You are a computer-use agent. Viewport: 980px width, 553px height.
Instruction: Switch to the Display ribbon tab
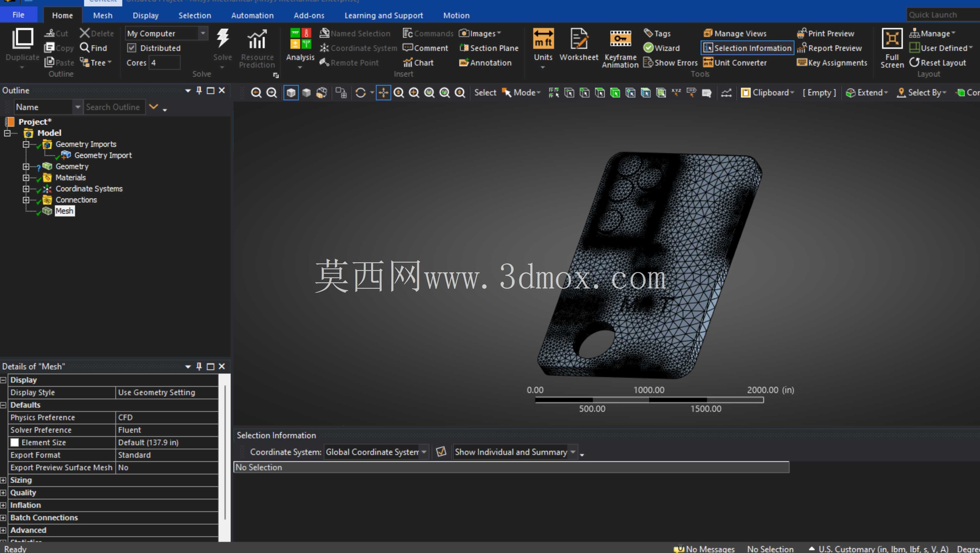click(x=145, y=15)
